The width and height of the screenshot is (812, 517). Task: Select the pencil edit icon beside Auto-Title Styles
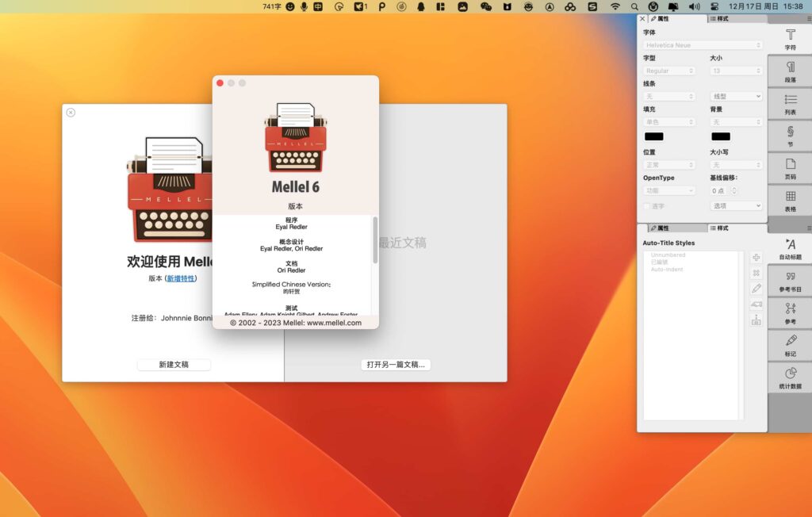click(756, 285)
